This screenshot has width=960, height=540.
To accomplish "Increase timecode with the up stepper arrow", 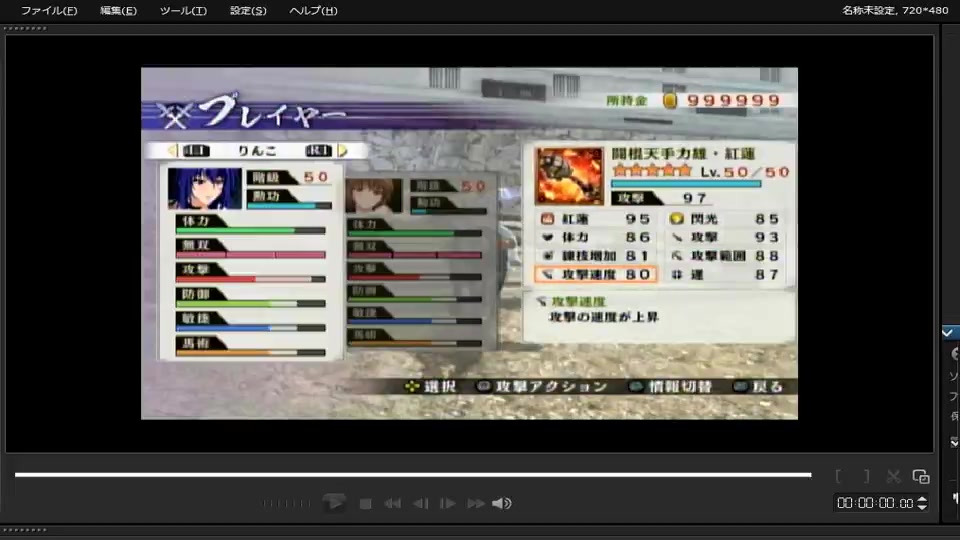I will click(922, 499).
